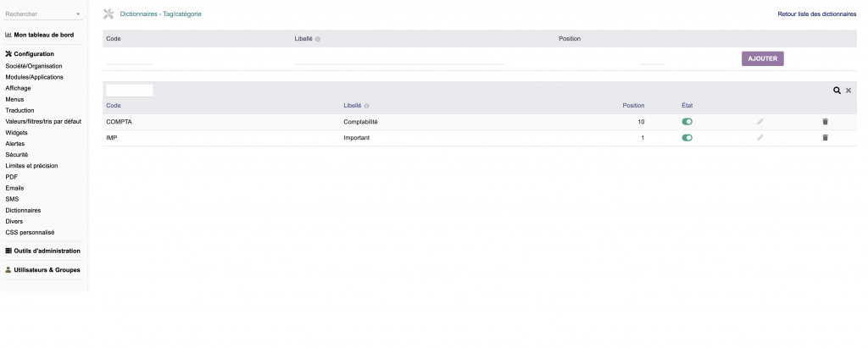Delete the COMPTA entry with trash icon
This screenshot has height=348, width=868.
(825, 122)
